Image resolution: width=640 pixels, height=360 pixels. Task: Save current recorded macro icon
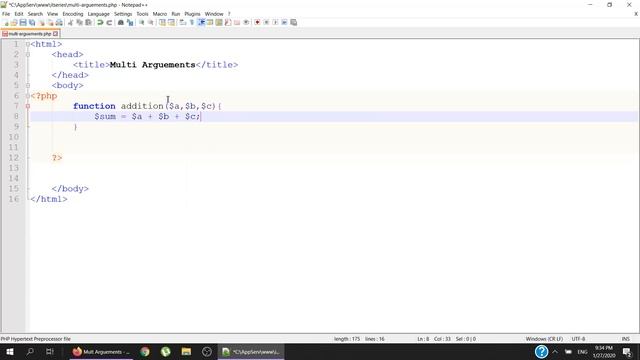pos(293,22)
